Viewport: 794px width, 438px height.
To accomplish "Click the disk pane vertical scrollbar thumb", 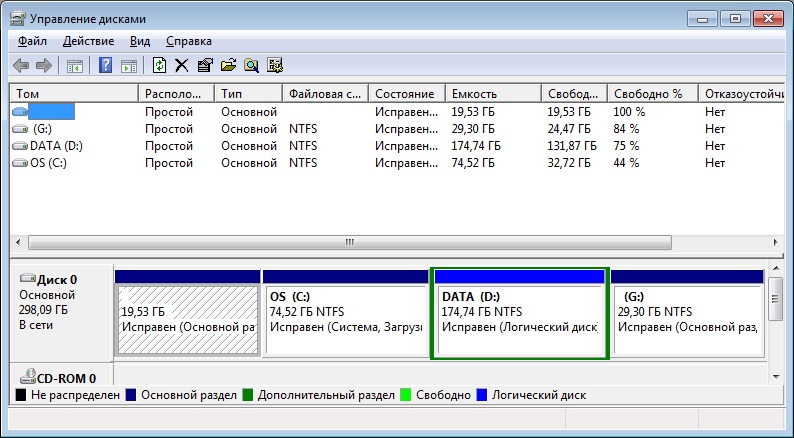I will [776, 299].
